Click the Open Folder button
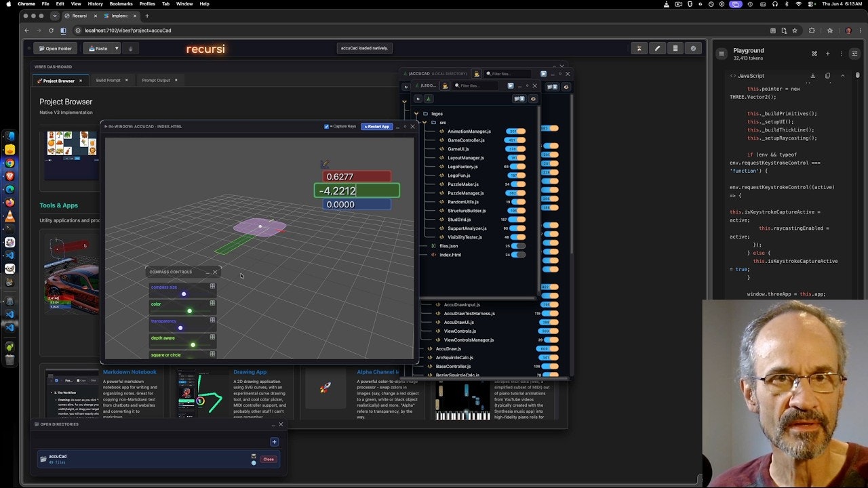 (x=55, y=48)
